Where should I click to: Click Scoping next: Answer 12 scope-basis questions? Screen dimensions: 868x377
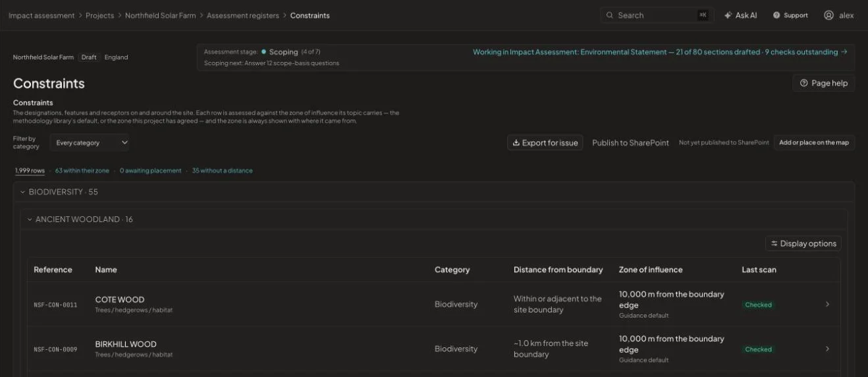271,63
